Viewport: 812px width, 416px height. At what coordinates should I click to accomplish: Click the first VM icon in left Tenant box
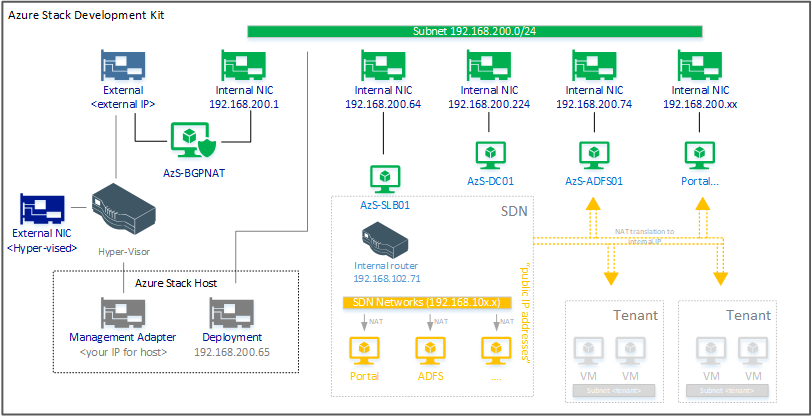point(588,351)
